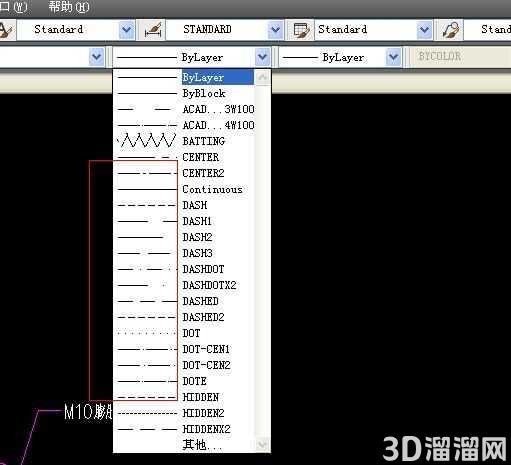This screenshot has width=511, height=465.
Task: Select the CENTER linetype
Action: (x=184, y=157)
